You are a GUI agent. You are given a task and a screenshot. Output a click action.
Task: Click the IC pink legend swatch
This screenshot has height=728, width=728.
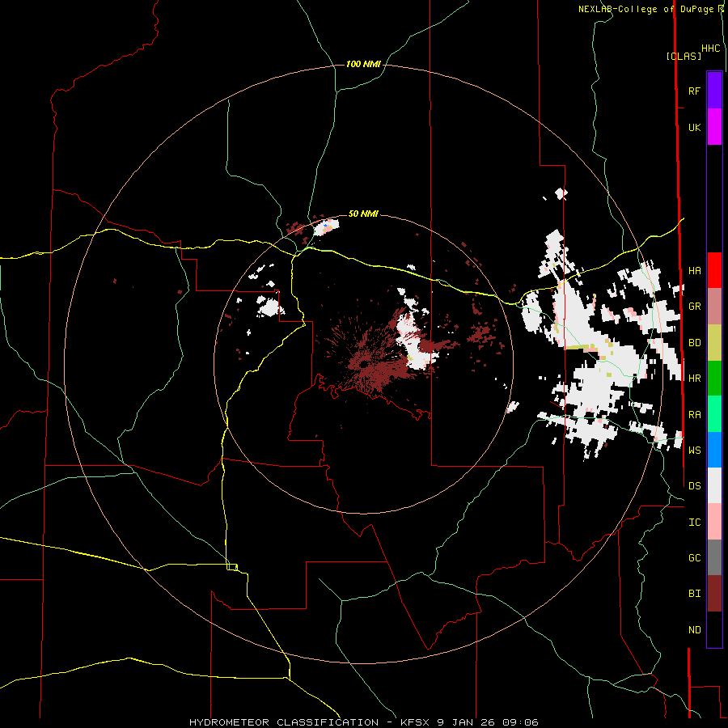click(714, 522)
